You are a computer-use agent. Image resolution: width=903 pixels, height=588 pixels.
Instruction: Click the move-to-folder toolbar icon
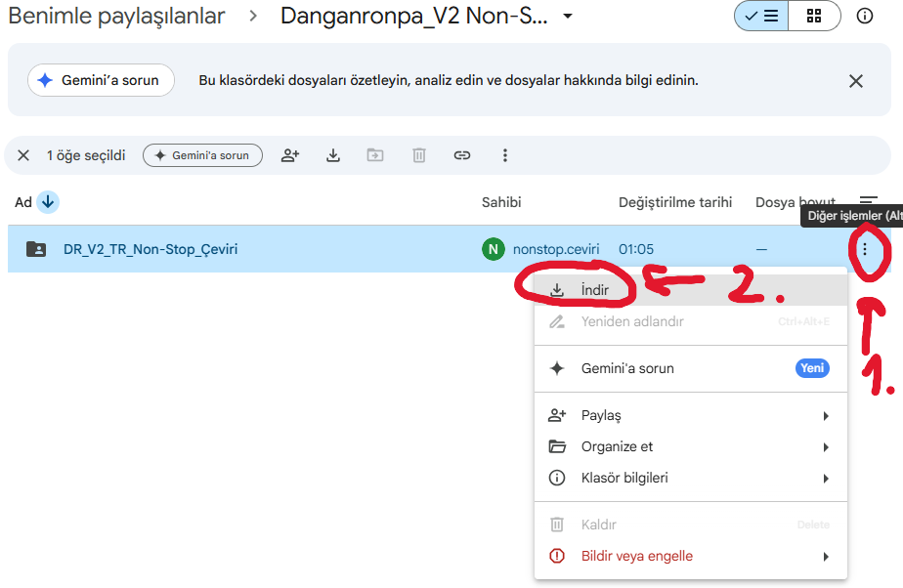(x=375, y=155)
